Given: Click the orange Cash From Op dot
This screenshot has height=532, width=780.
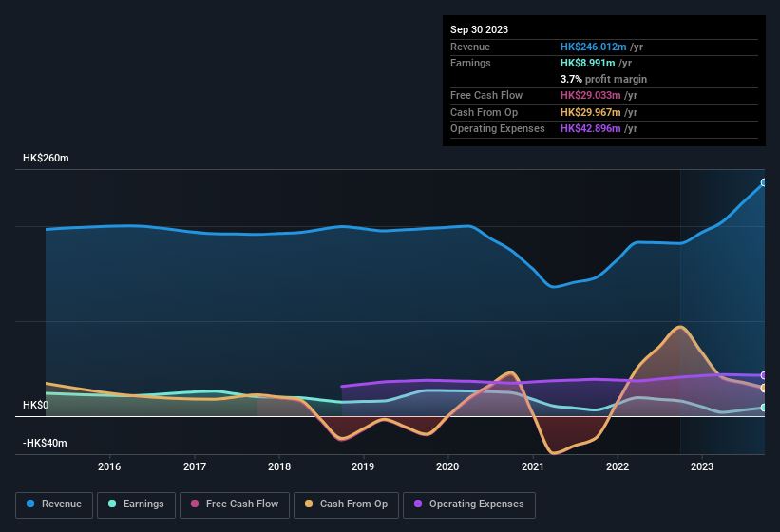Looking at the screenshot, I should (x=310, y=504).
